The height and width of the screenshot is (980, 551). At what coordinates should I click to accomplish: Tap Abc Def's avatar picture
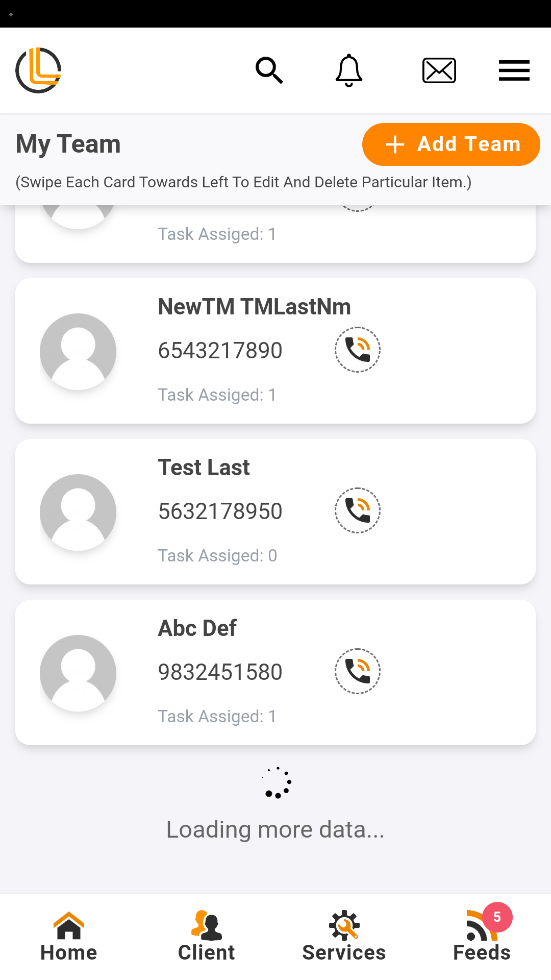coord(78,673)
